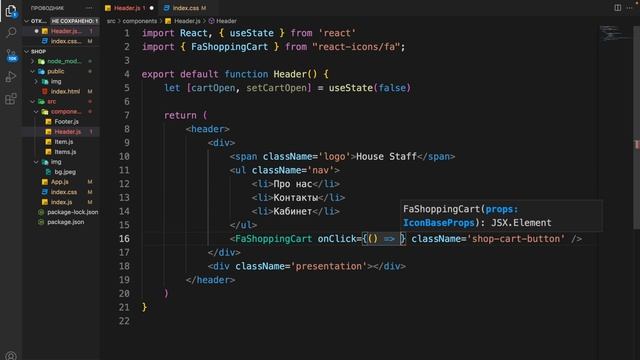Open index.css under src folder
This screenshot has height=360, width=640.
coord(64,192)
